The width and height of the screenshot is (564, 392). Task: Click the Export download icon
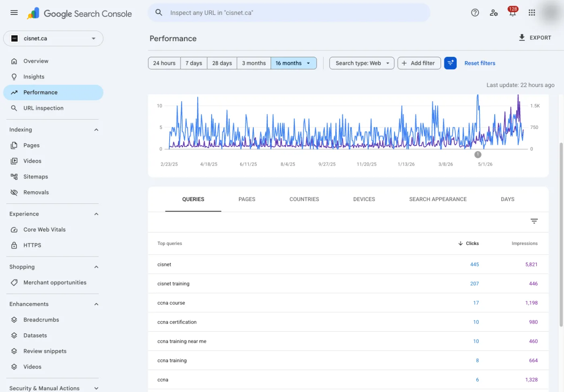(522, 37)
